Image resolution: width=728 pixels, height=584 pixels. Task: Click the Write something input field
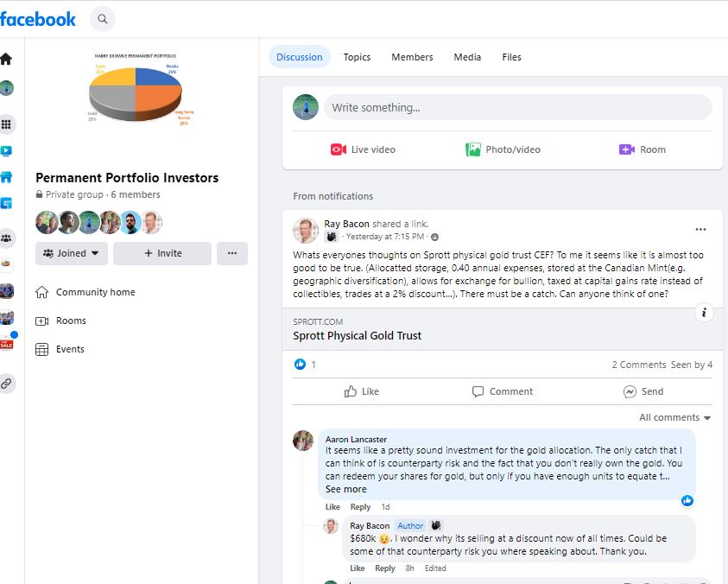[x=516, y=107]
